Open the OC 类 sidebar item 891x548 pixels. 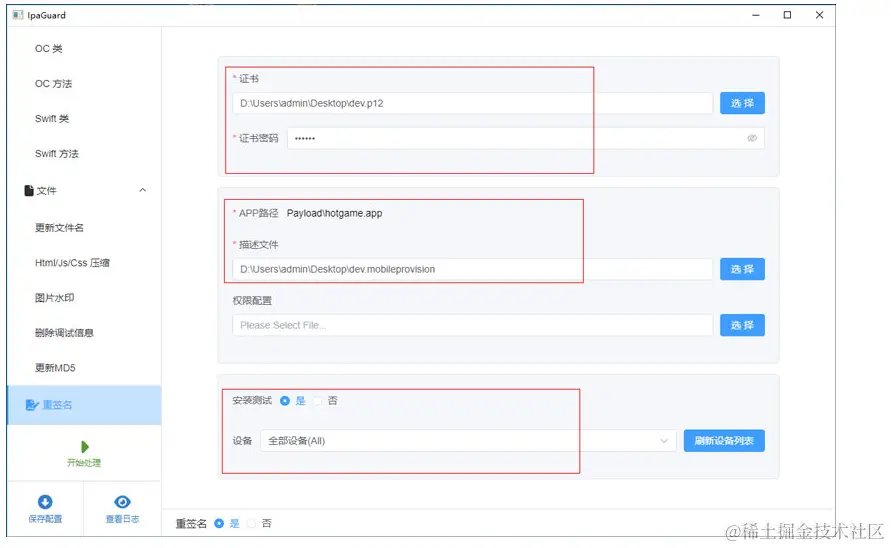point(48,49)
